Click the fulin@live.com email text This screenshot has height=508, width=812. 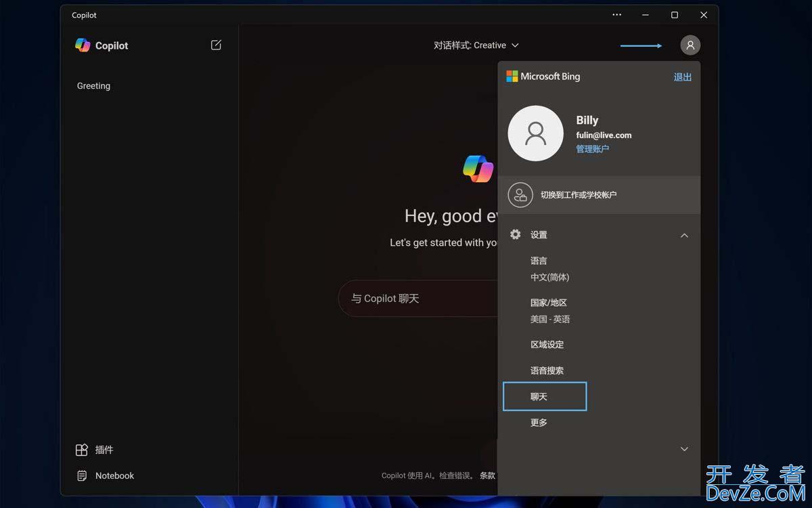tap(604, 135)
